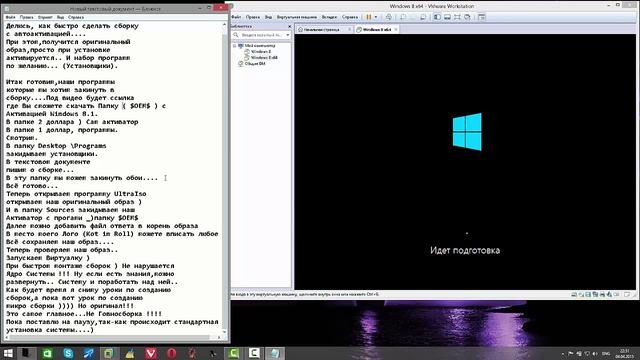Open Vivaldi red V icon on taskbar

click(x=151, y=353)
